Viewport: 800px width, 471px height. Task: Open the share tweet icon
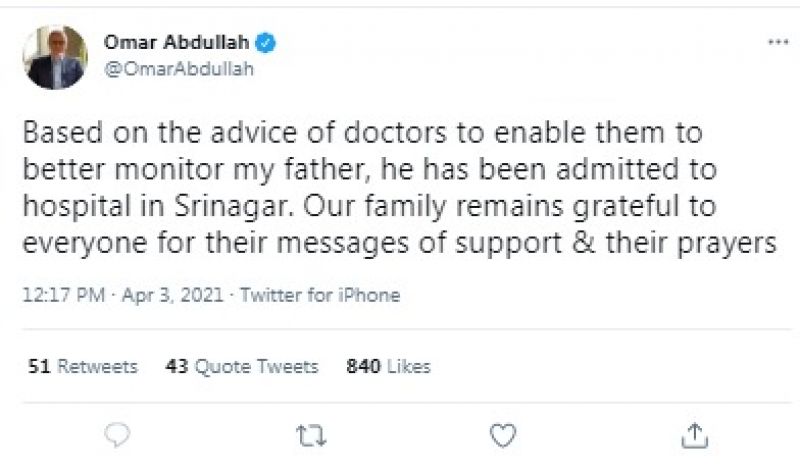pyautogui.click(x=695, y=434)
